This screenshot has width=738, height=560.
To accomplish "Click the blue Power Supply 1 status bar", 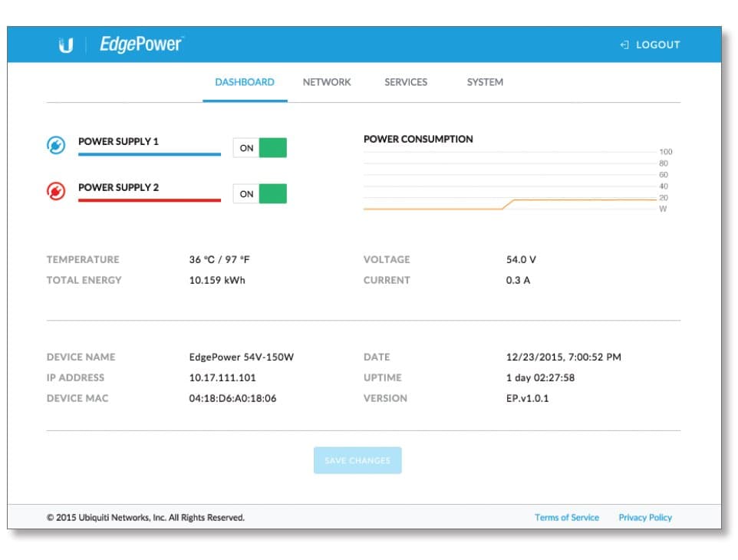I will pos(150,153).
